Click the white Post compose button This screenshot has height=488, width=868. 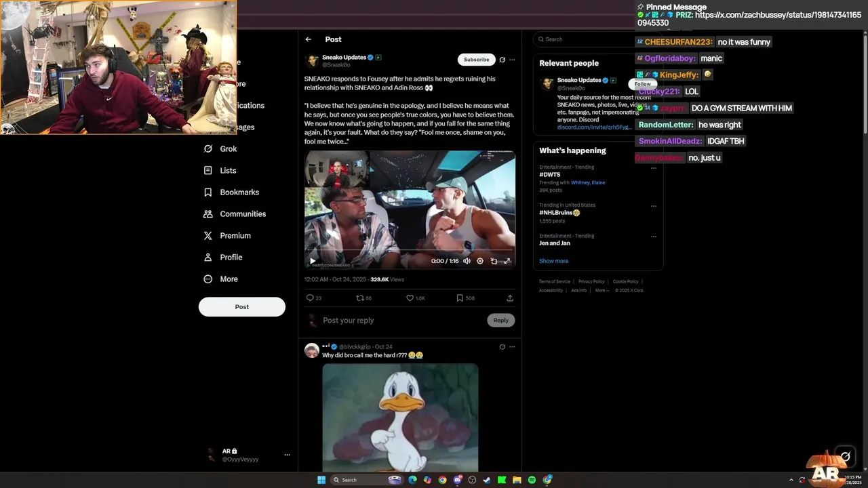click(x=242, y=307)
